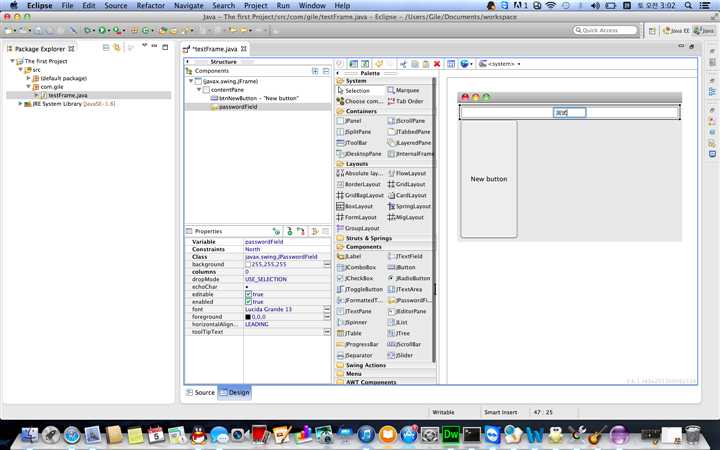The height and width of the screenshot is (450, 720).
Task: Choose BoxLayout in the palette
Action: pyautogui.click(x=355, y=207)
